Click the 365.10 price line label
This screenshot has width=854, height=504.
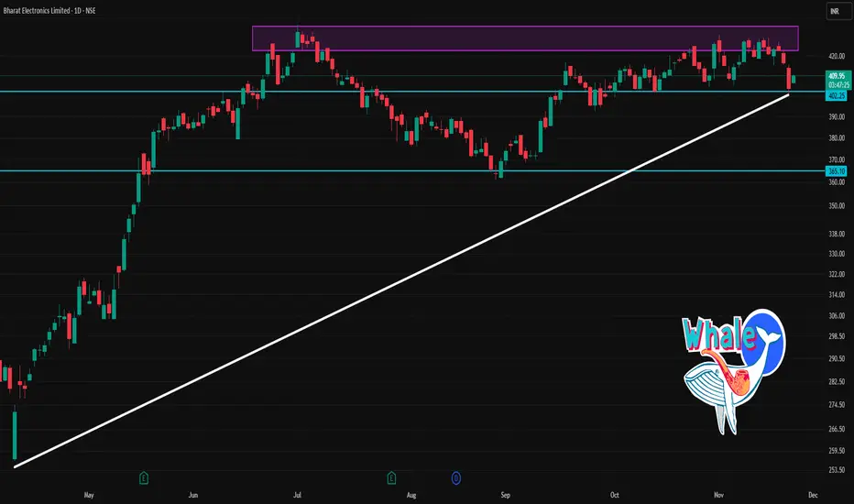837,171
